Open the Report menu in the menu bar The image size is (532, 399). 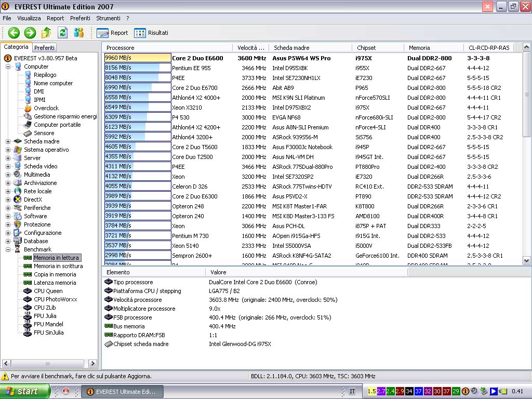coord(55,18)
